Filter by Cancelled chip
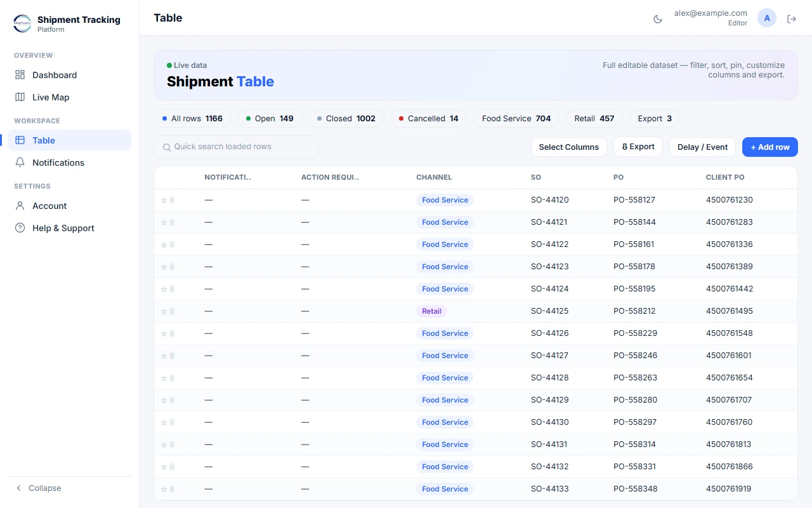 (429, 119)
